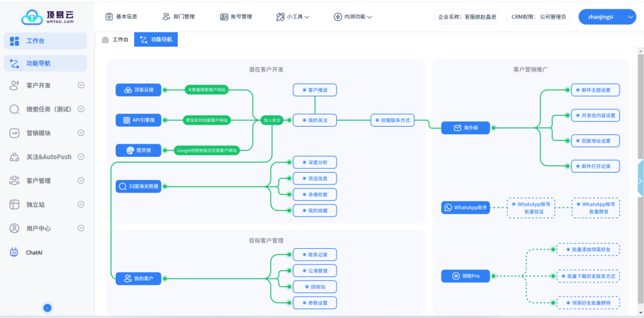Click the 工作台 grid icon in sidebar

point(14,41)
